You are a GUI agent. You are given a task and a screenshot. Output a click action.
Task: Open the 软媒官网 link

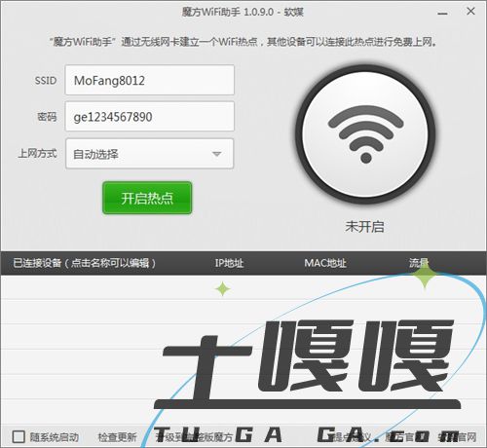coord(457,437)
